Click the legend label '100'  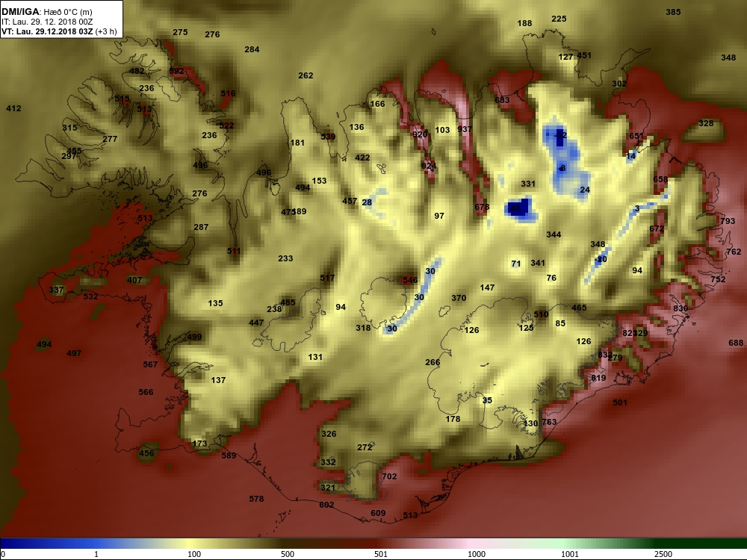[194, 554]
